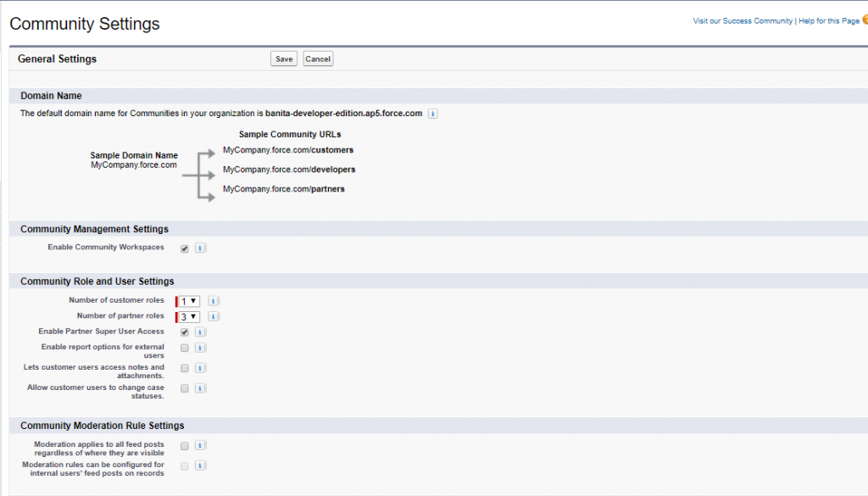This screenshot has height=496, width=868.
Task: Click info icon for change case statuses
Action: point(200,388)
